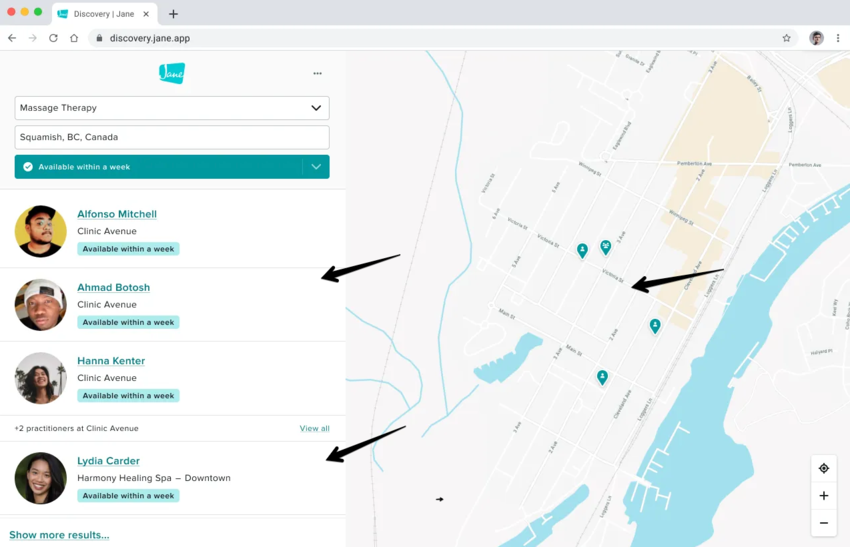The height and width of the screenshot is (547, 850).
Task: Click the locate-me map icon
Action: [823, 468]
